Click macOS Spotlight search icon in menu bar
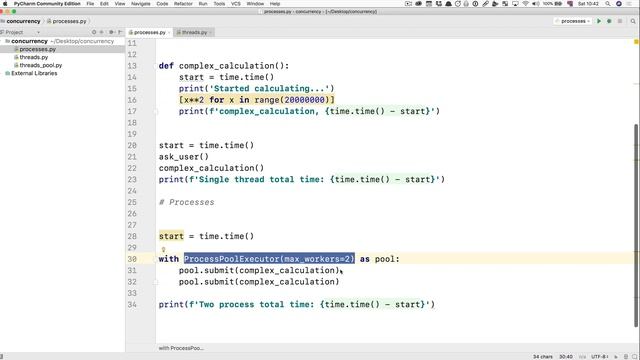Screen dimensions: 640x360 tap(608, 4)
